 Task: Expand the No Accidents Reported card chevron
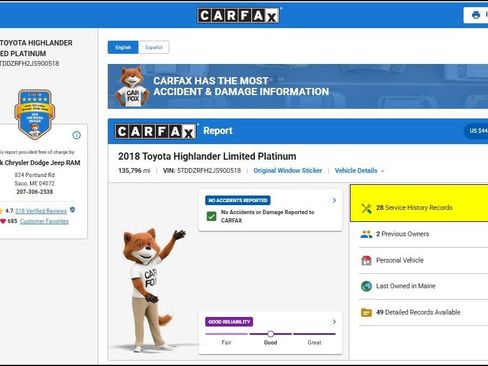(x=334, y=200)
